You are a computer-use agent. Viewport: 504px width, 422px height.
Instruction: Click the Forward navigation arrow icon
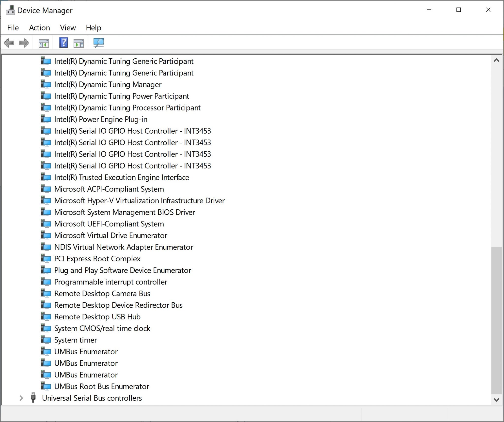[x=24, y=43]
